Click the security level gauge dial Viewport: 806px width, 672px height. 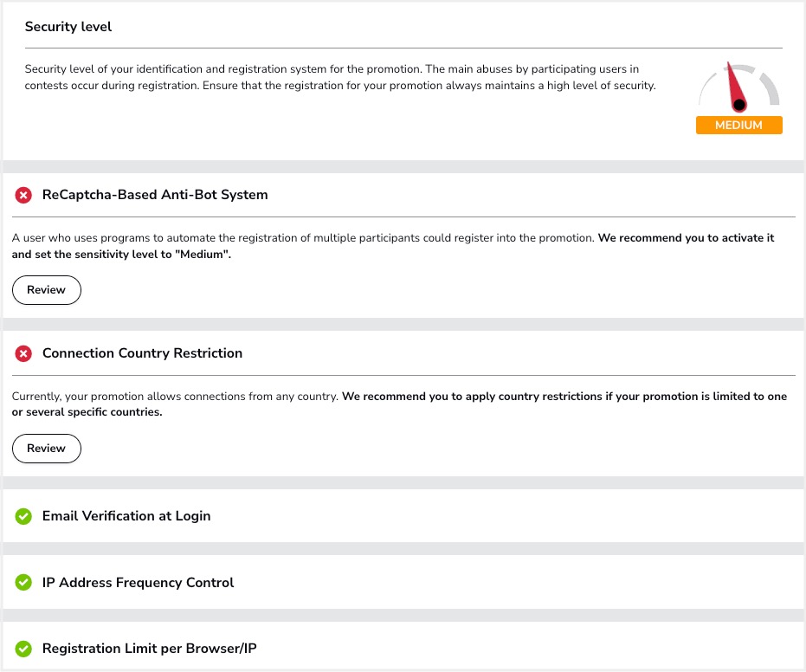click(738, 89)
